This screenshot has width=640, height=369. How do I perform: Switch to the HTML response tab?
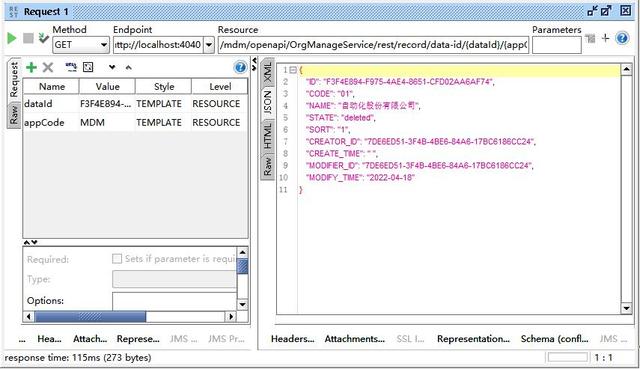(267, 136)
